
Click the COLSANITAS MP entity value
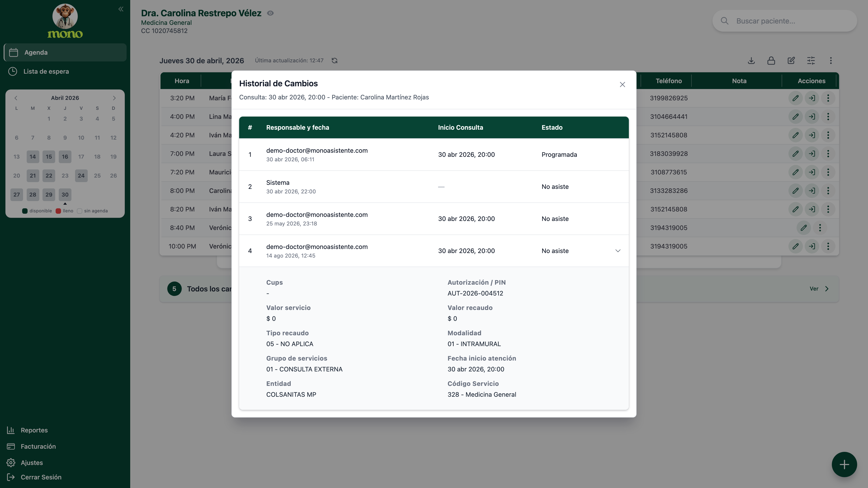click(x=291, y=394)
